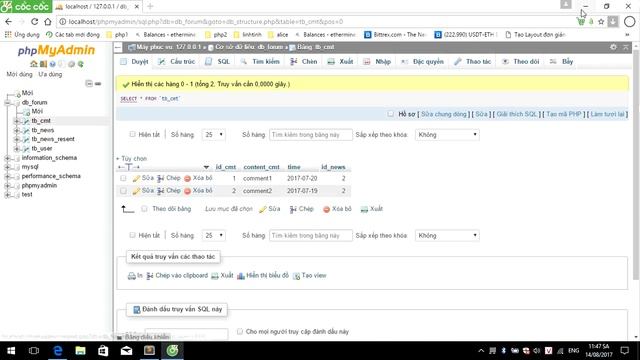Viewport: 640px width, 360px height.
Task: Delete the comment1 row with Xóa bỏ
Action: coord(198,178)
